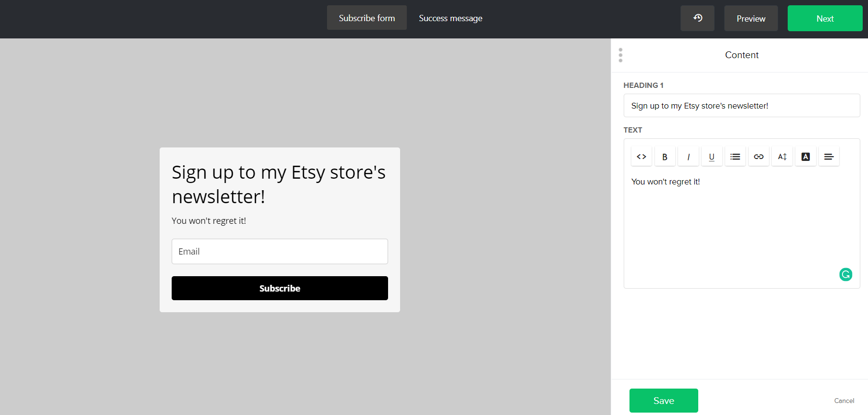Open the form Preview
This screenshot has height=415, width=868.
(751, 18)
